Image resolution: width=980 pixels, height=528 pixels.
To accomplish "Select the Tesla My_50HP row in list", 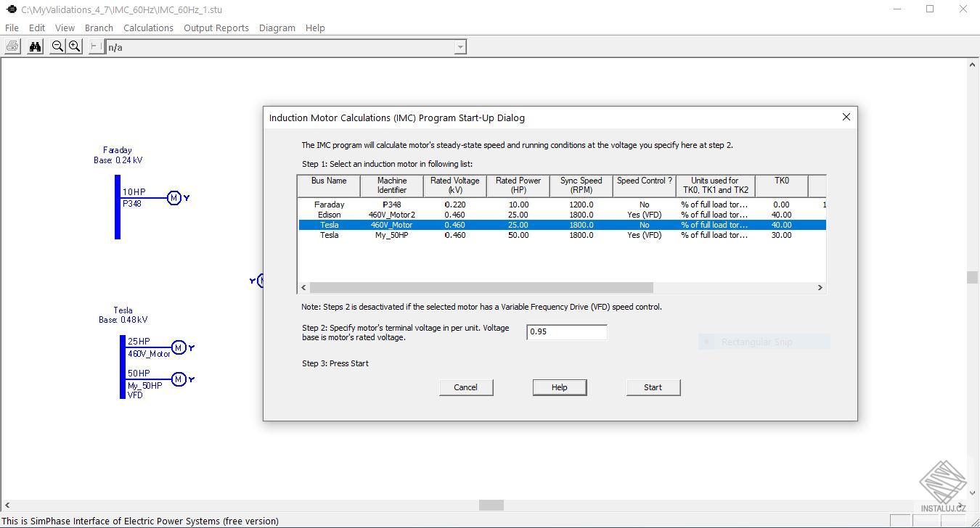I will (562, 235).
